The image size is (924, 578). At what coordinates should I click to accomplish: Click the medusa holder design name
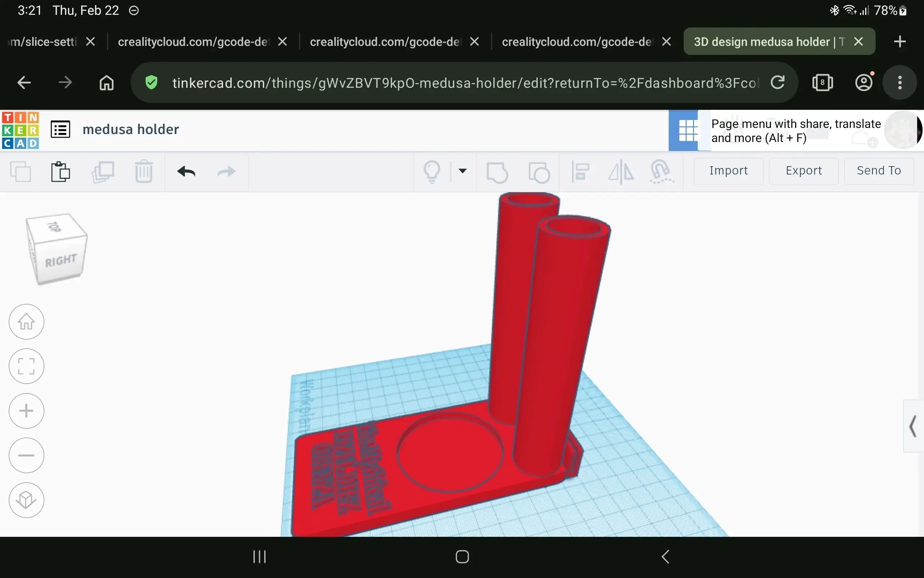click(131, 130)
